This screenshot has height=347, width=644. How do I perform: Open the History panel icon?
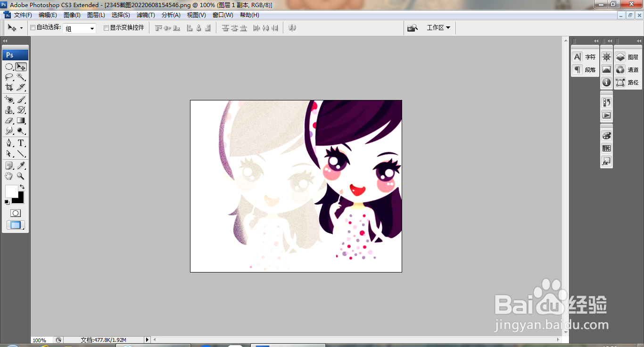(607, 102)
